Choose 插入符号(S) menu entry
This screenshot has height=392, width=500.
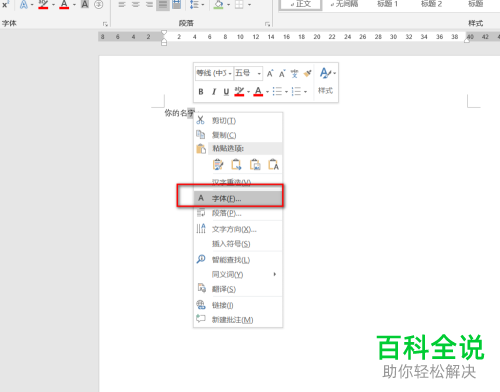[238, 244]
